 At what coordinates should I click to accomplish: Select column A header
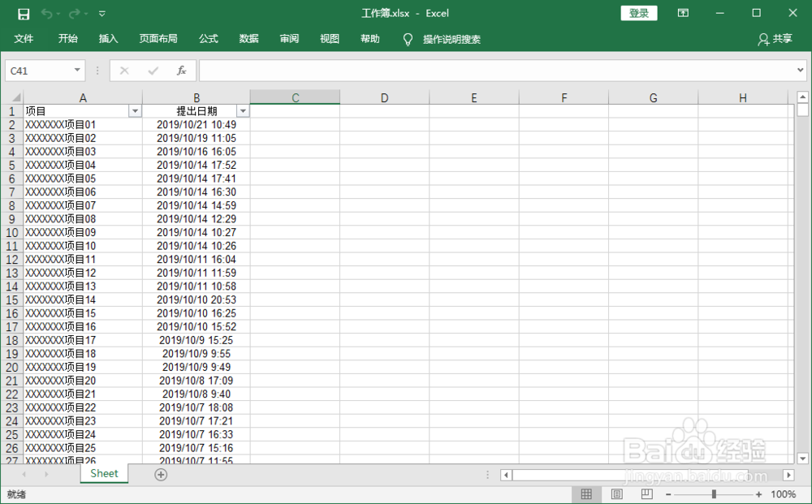(83, 97)
